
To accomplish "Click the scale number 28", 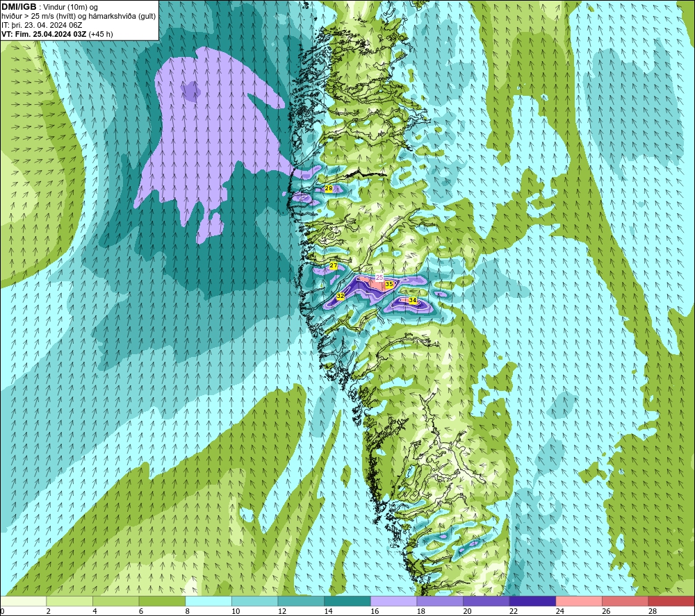I will pyautogui.click(x=653, y=611).
